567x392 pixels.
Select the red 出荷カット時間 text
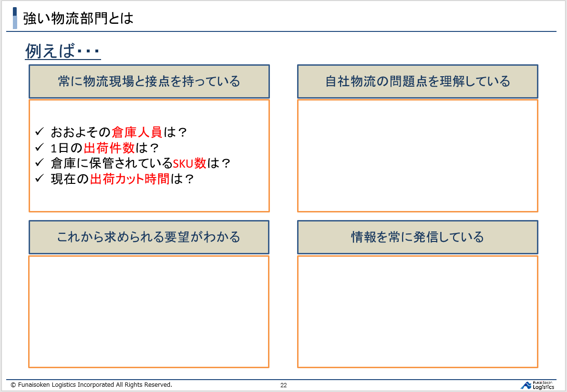coord(130,179)
